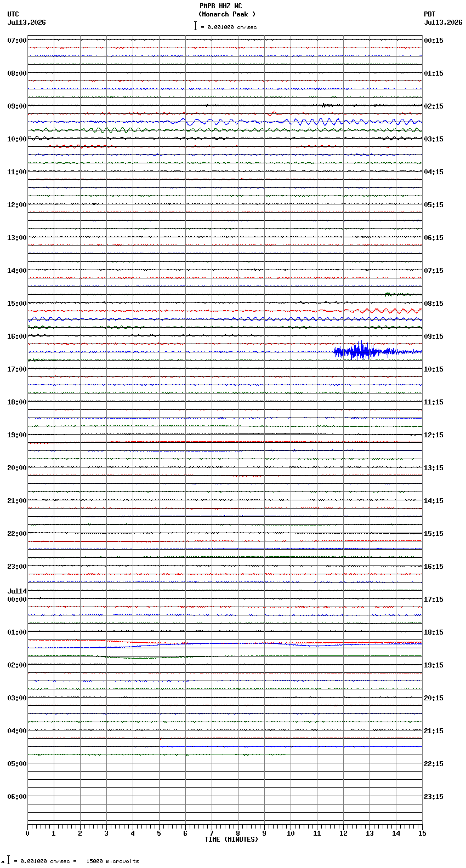
Task: Click the 15:00 UTC time label
Action: pos(17,304)
